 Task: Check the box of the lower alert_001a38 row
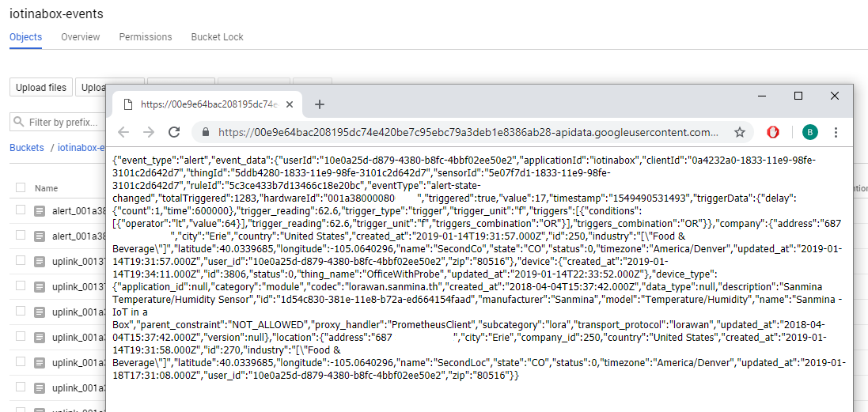click(21, 235)
